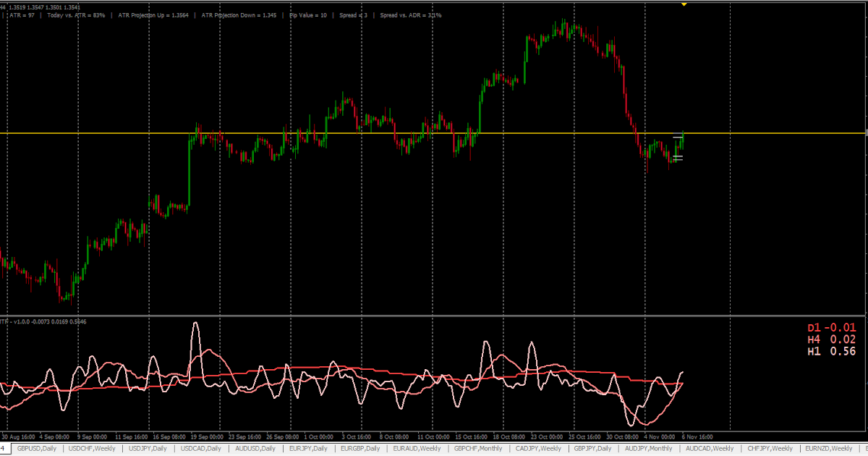
Task: Switch to the GBPUSD,Daily chart tab
Action: tap(36, 449)
